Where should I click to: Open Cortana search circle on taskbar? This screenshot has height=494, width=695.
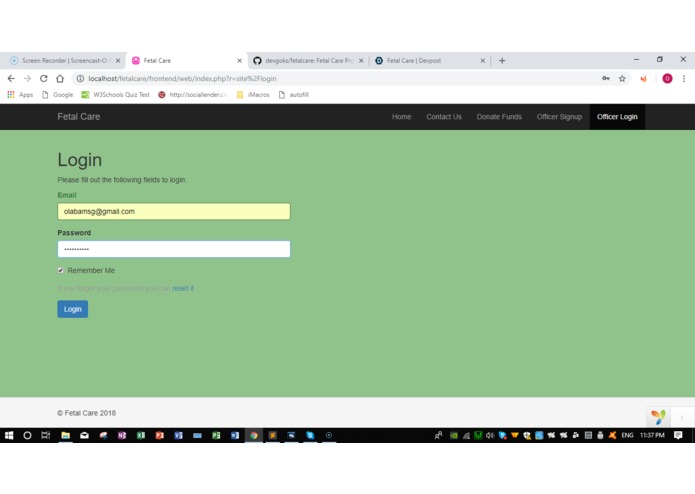point(27,436)
